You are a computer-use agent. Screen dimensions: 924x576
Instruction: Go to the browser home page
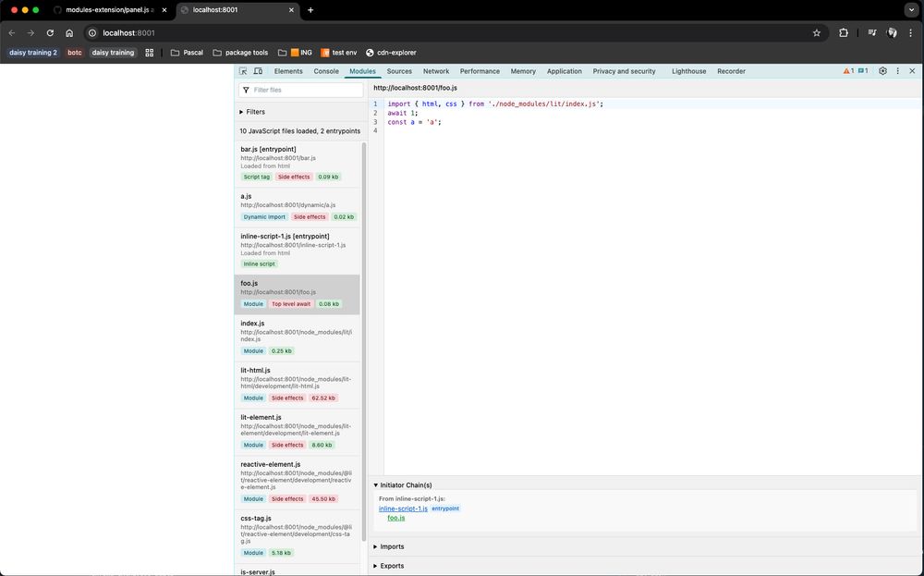(x=69, y=33)
